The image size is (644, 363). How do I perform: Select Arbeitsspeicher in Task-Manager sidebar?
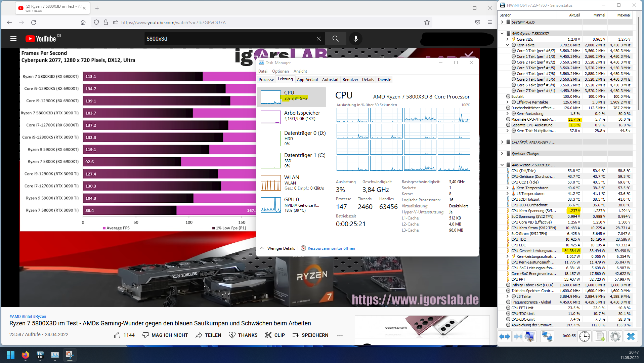pyautogui.click(x=292, y=117)
